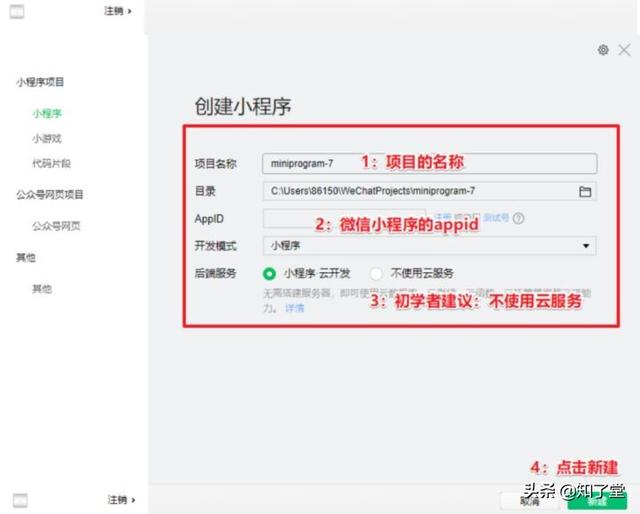Open the 详情 link for cloud development
This screenshot has width=640, height=514.
(x=294, y=308)
